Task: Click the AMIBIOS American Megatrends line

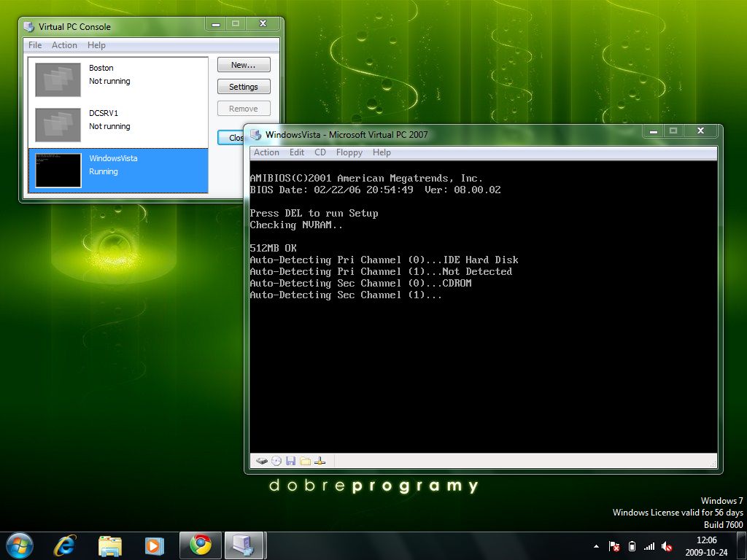Action: click(366, 178)
